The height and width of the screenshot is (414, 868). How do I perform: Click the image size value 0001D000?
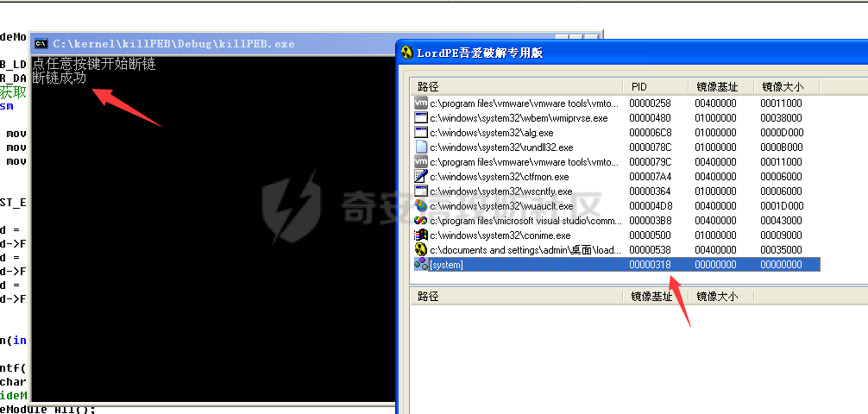click(782, 206)
